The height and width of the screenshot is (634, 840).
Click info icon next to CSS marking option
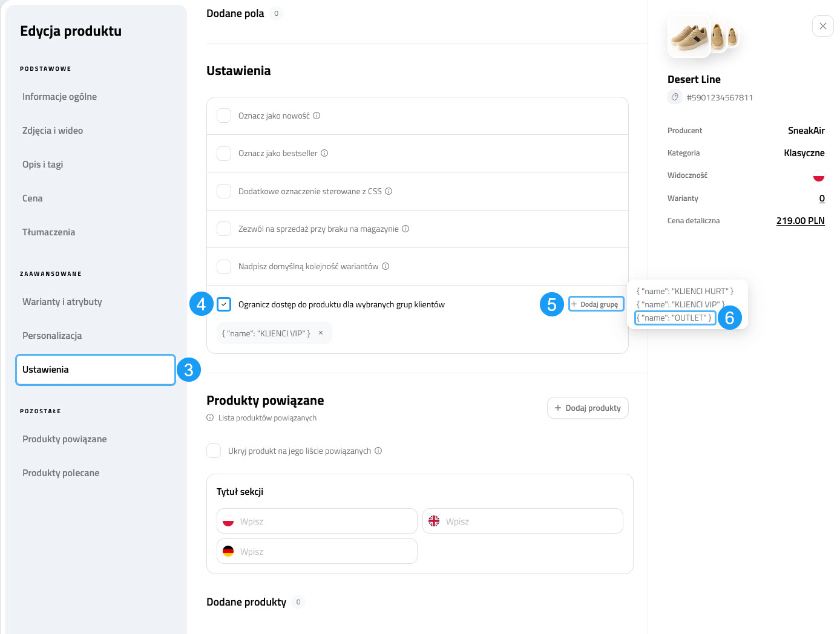[x=389, y=191]
